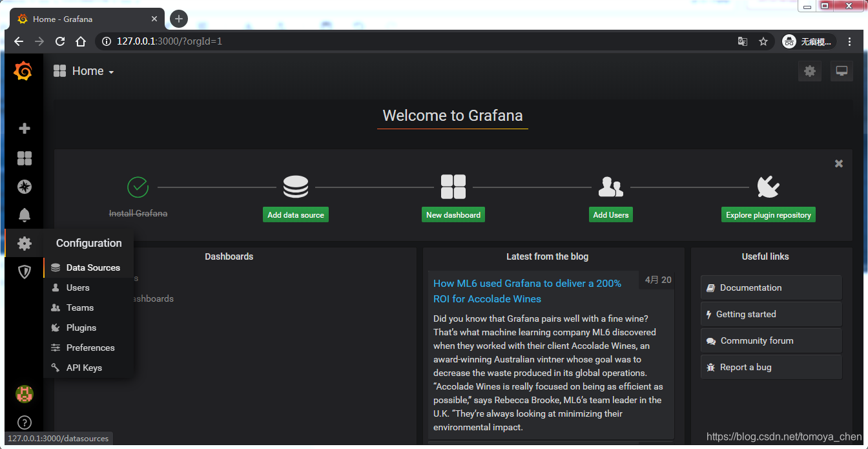Select Users in Configuration menu
The image size is (868, 449).
(x=88, y=287)
